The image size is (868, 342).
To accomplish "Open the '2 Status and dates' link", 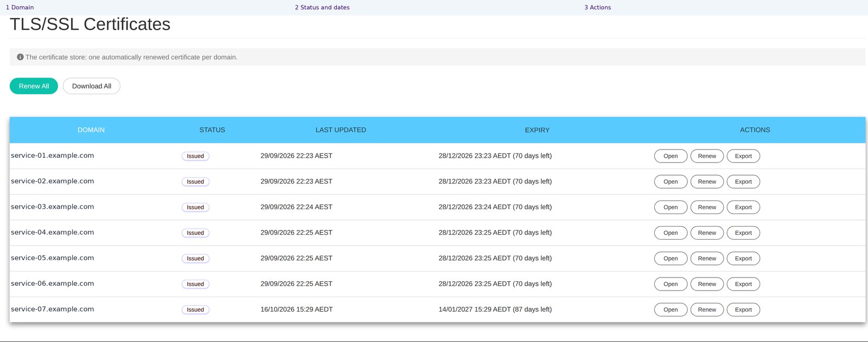I will pyautogui.click(x=322, y=8).
